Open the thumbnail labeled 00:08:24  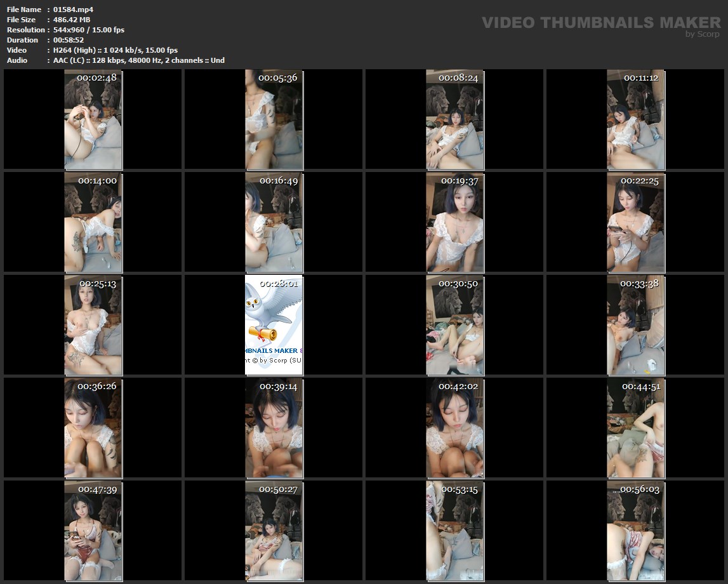[x=454, y=119]
